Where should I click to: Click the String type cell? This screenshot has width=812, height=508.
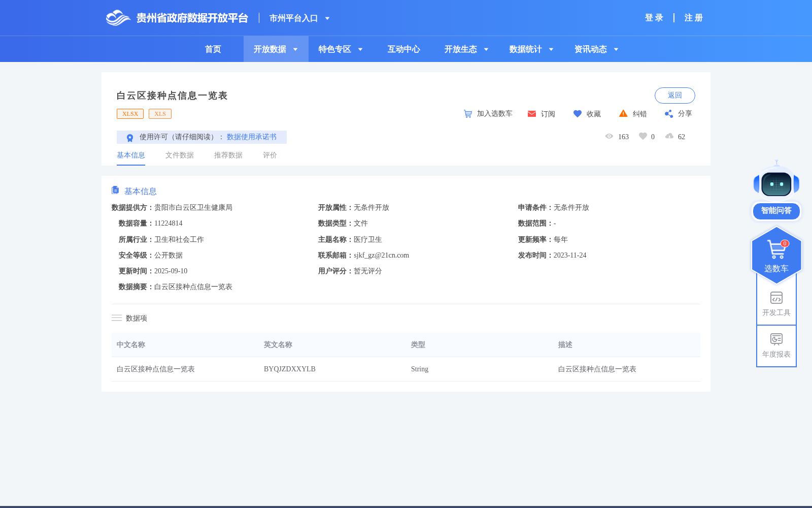coord(420,369)
